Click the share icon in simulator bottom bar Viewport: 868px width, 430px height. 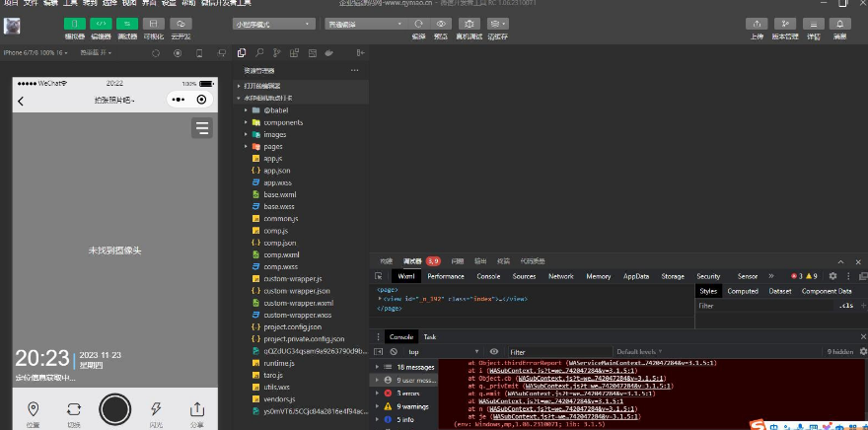pyautogui.click(x=196, y=408)
